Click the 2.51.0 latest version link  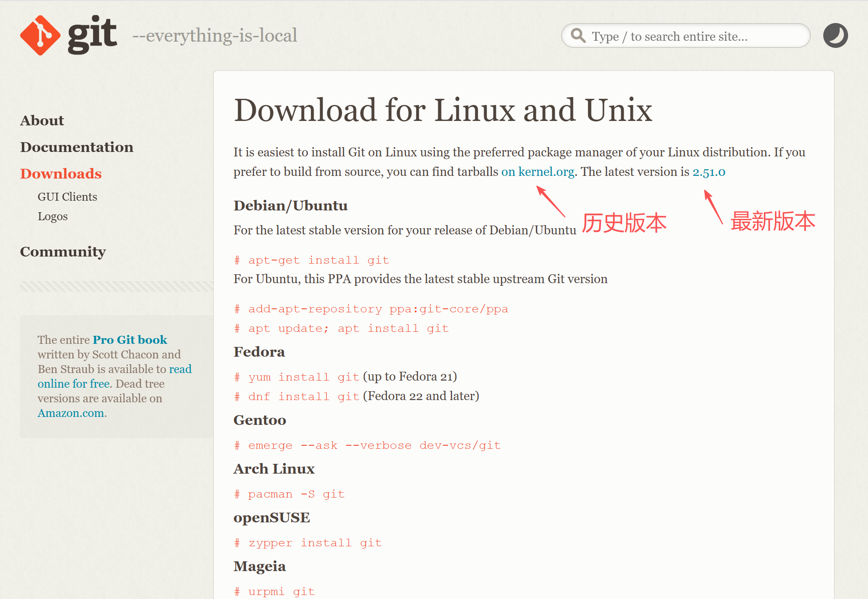709,172
